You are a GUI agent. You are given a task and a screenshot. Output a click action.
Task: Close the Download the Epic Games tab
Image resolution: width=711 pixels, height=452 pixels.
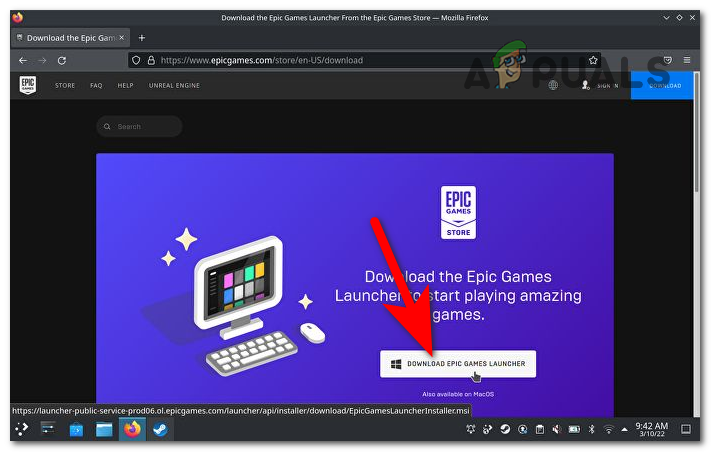(122, 38)
